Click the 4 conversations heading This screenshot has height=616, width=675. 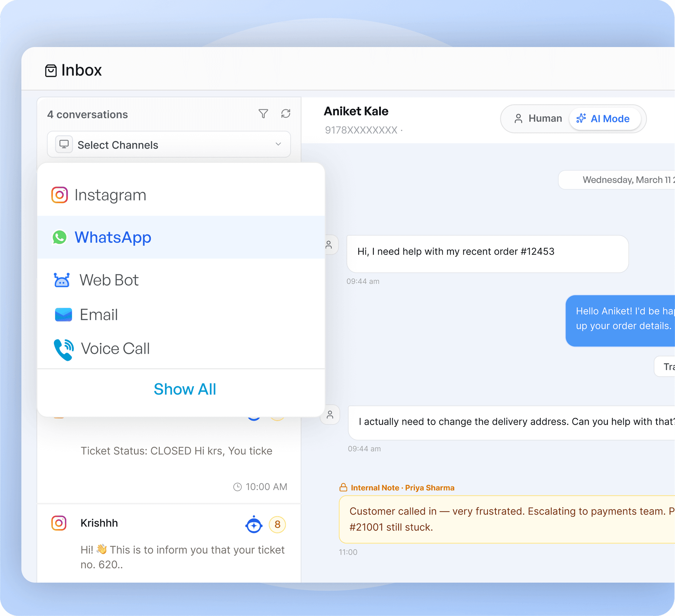(87, 114)
